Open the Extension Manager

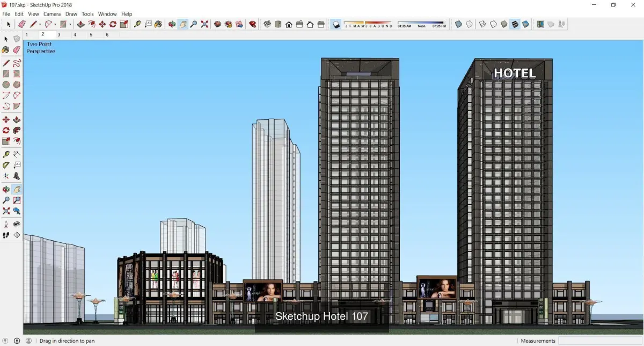tap(252, 24)
